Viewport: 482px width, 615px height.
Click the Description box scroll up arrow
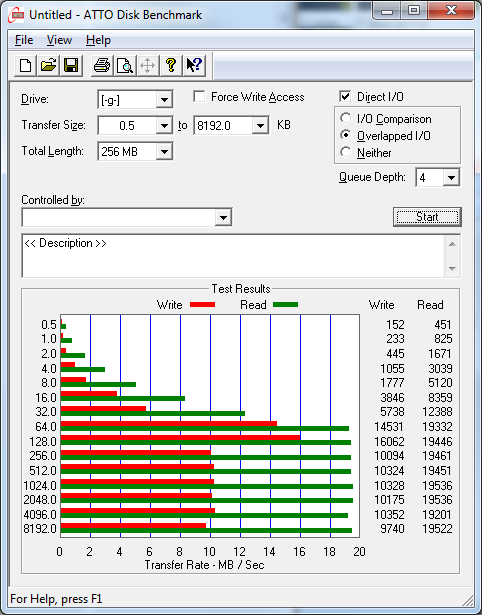click(x=452, y=244)
